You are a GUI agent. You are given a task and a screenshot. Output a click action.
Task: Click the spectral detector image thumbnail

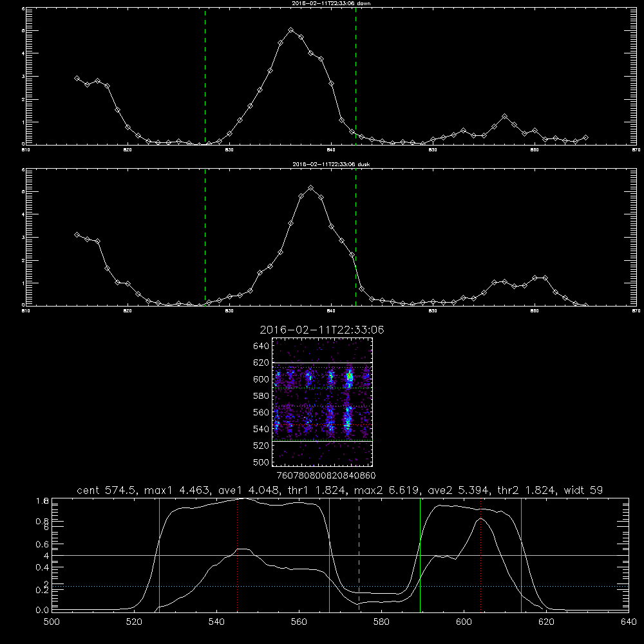click(322, 402)
